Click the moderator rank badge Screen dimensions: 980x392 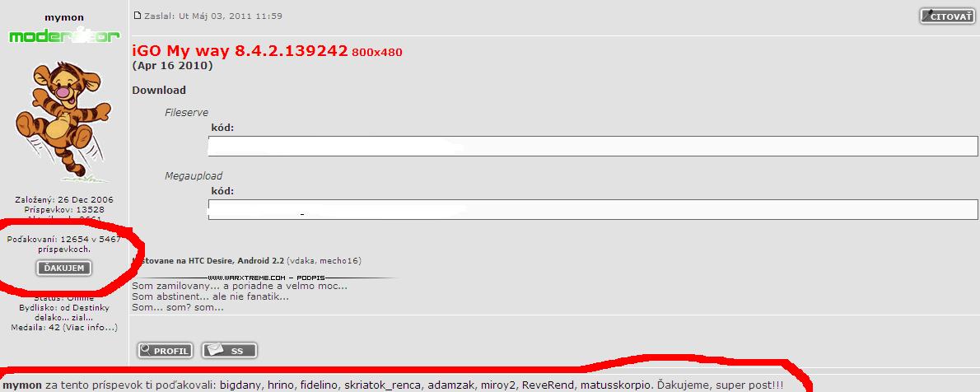click(64, 36)
